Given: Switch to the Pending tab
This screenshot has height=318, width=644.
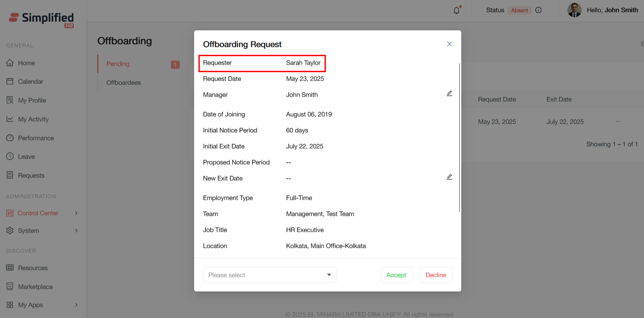Looking at the screenshot, I should click(x=118, y=64).
